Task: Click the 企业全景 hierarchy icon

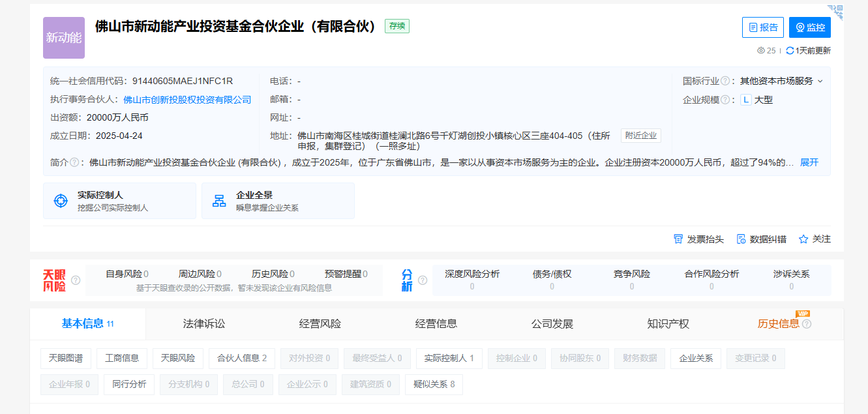Action: pos(219,201)
